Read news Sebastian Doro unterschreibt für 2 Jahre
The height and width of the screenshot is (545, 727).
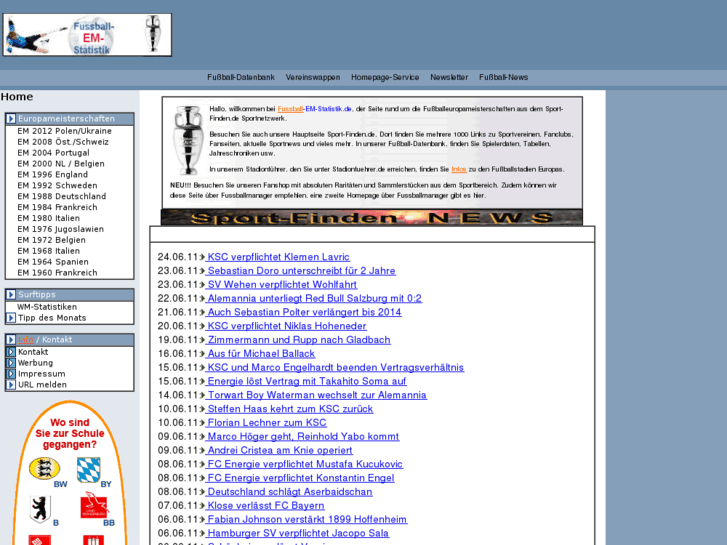[x=301, y=271]
